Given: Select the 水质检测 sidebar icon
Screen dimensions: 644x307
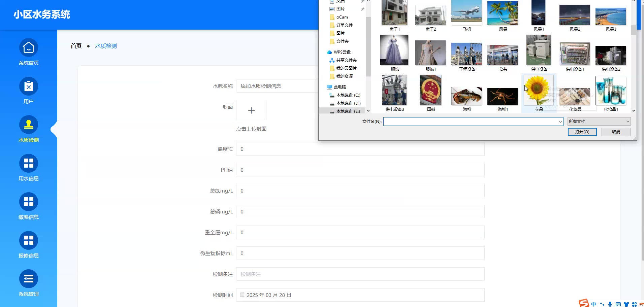Looking at the screenshot, I should pos(29,125).
